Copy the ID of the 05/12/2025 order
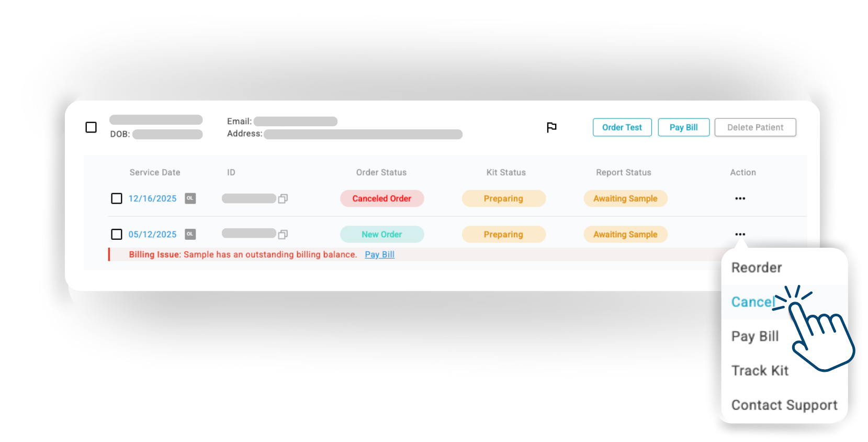This screenshot has height=442, width=868. (283, 234)
